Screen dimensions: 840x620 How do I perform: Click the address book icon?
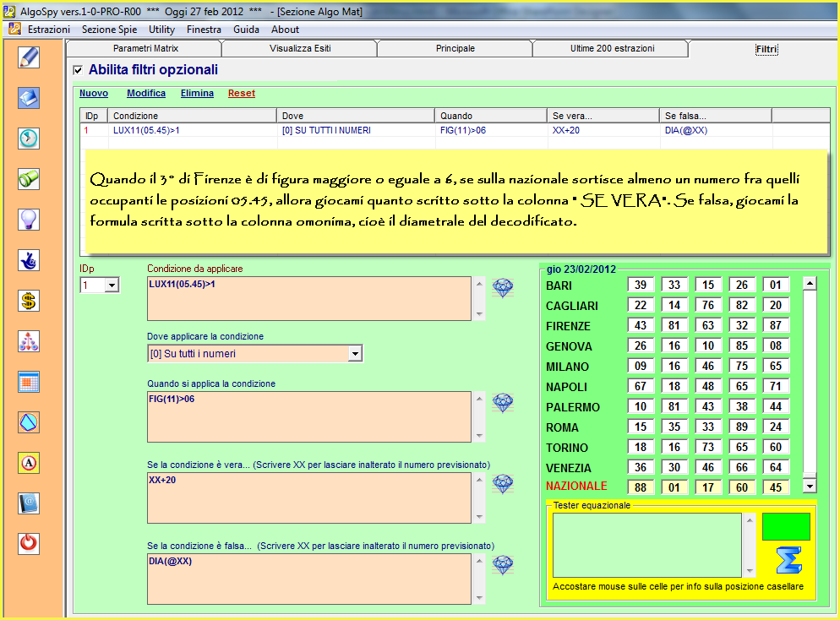pos(29,503)
